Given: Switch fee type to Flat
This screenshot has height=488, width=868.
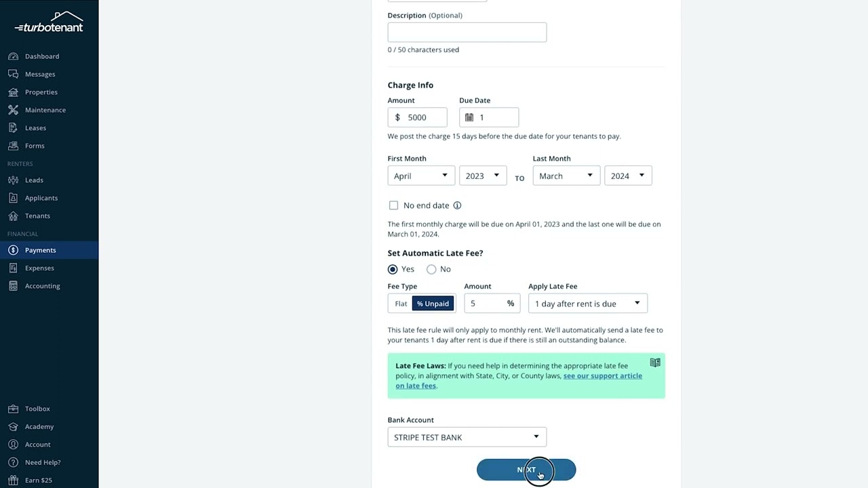Looking at the screenshot, I should [401, 304].
